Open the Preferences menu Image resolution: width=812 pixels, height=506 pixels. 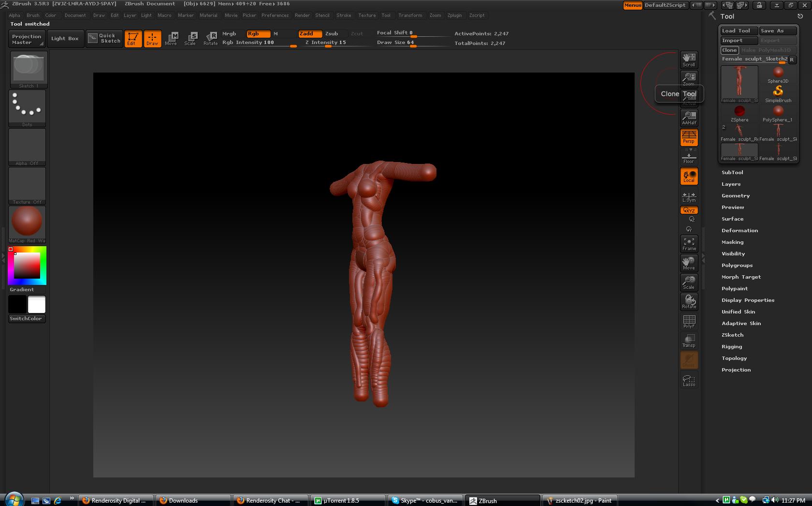[275, 15]
